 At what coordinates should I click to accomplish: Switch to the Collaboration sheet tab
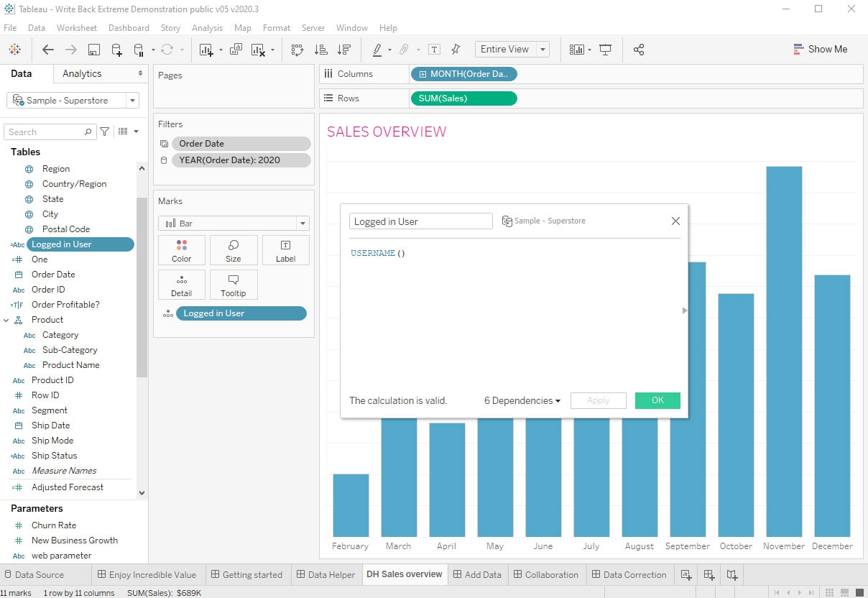pyautogui.click(x=550, y=575)
